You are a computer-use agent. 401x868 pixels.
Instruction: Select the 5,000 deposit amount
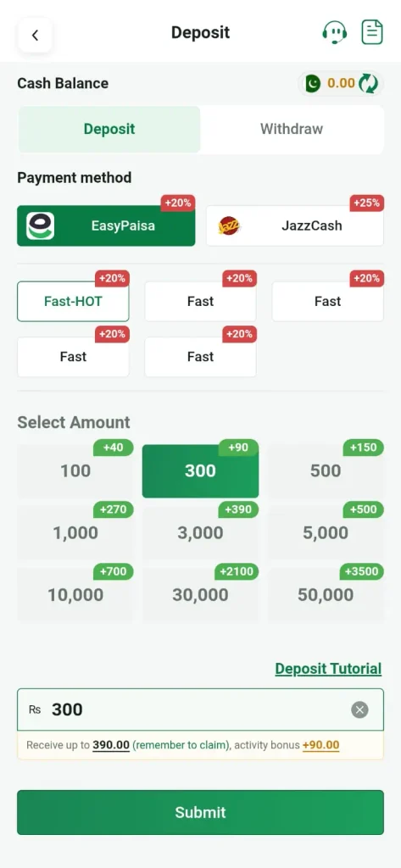point(326,533)
